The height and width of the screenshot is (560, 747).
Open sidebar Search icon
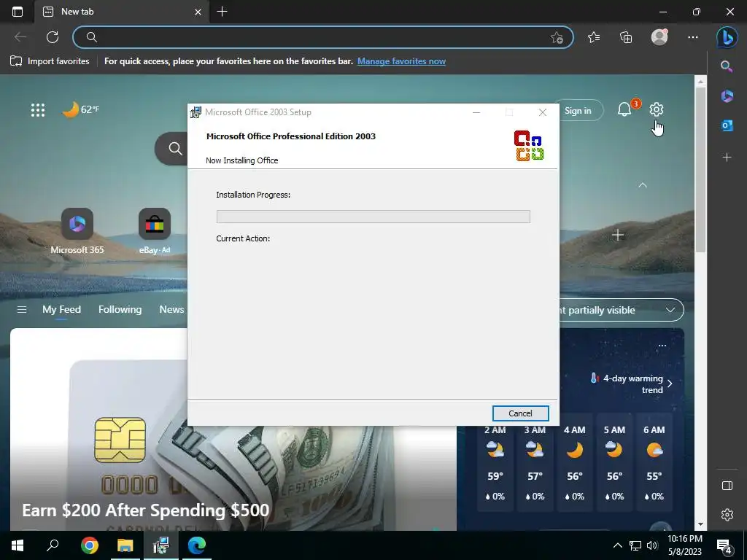click(x=727, y=66)
